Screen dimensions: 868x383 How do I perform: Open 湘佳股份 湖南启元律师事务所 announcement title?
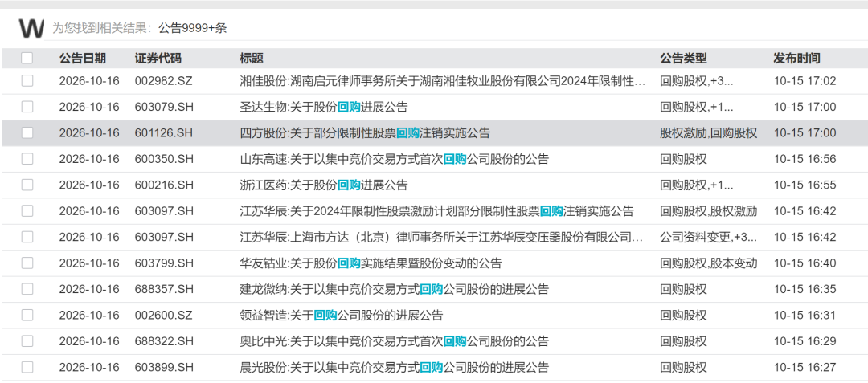[442, 81]
